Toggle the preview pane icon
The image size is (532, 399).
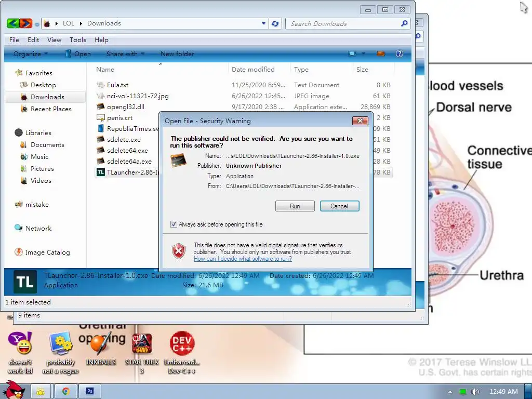381,54
